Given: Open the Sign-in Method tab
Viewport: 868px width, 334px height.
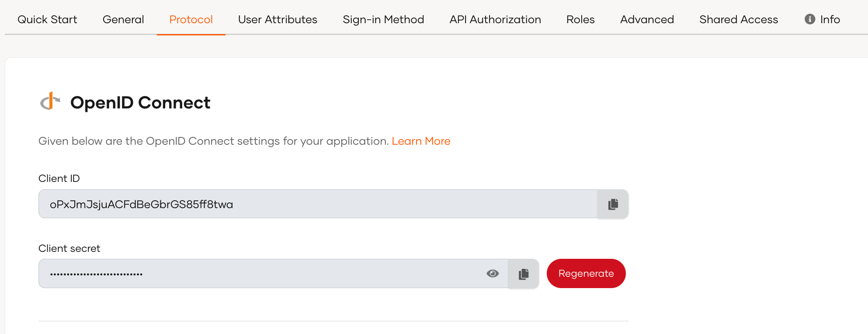Looking at the screenshot, I should [x=383, y=20].
